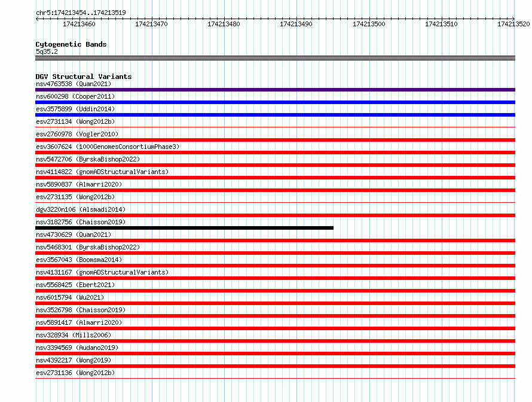Image resolution: width=532 pixels, height=402 pixels.
Task: Click the red bar under nsv3526798
Action: (x=275, y=316)
